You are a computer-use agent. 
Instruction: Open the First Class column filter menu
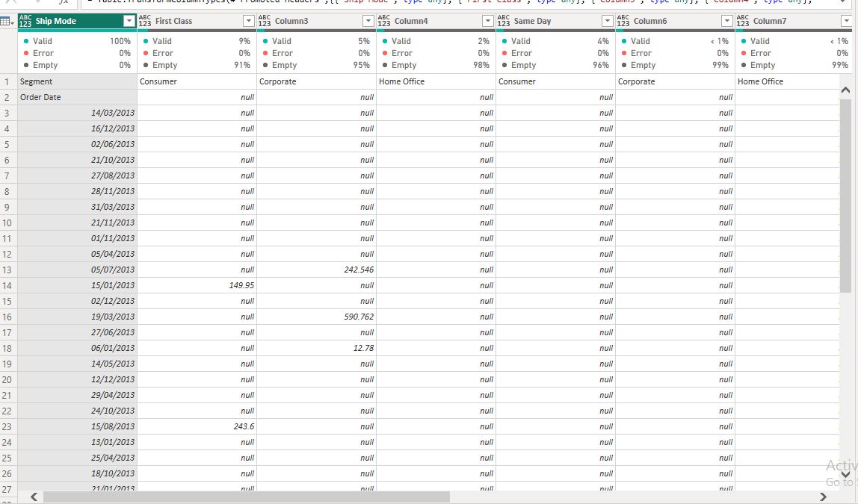click(248, 20)
